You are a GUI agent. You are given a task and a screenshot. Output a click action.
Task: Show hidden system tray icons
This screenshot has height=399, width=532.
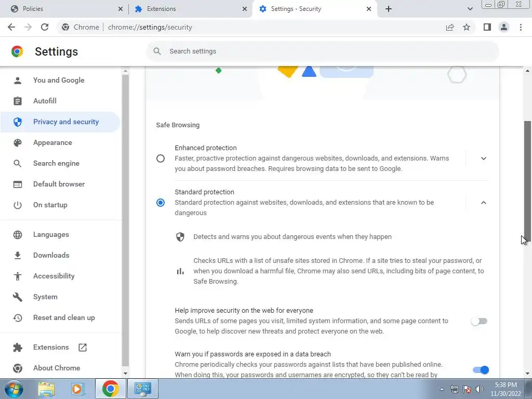[x=442, y=389]
